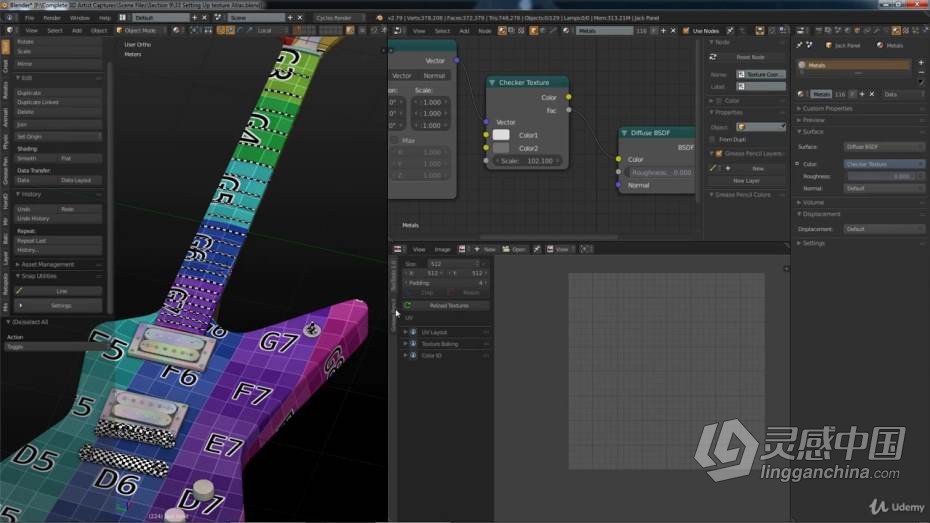This screenshot has height=523, width=930.
Task: Click the node editor type icon
Action: point(397,31)
